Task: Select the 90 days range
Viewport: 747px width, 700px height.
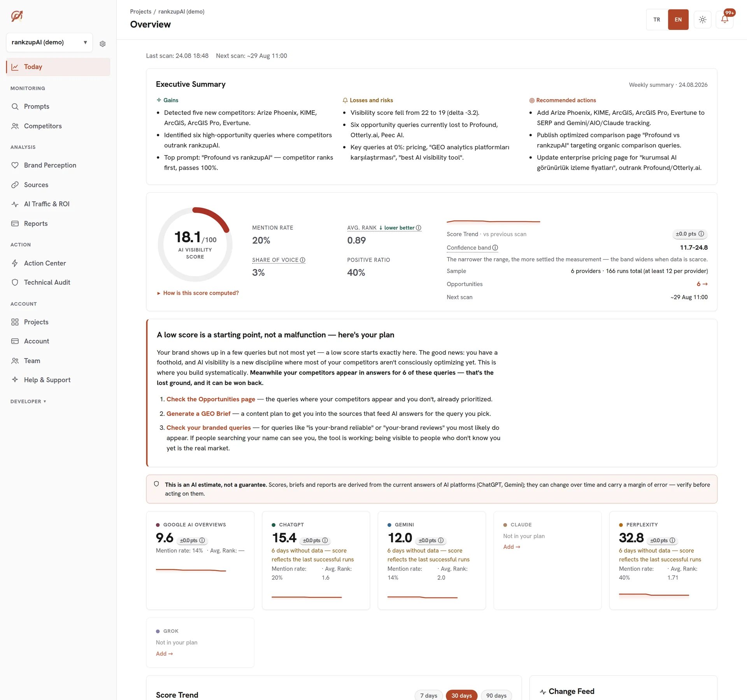Action: point(496,695)
